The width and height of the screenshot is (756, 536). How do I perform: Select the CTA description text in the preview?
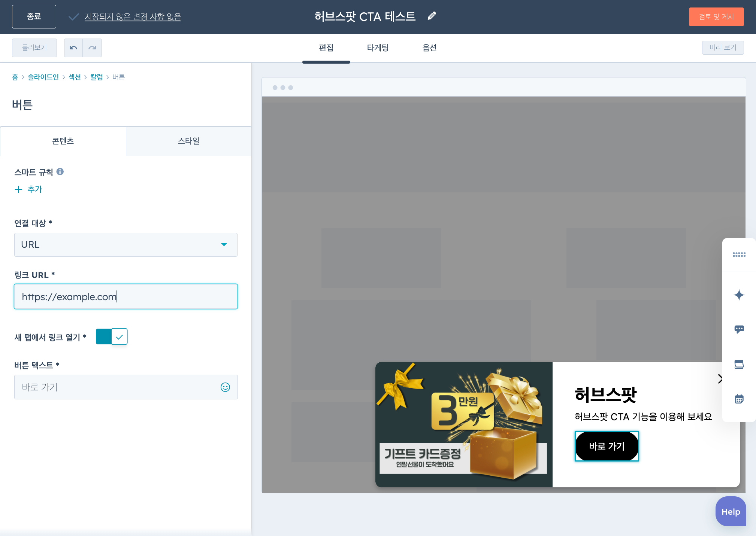pyautogui.click(x=643, y=417)
